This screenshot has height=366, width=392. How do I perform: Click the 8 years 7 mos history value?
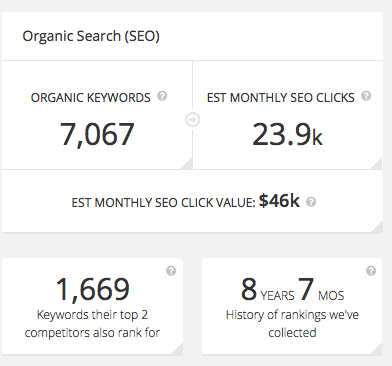click(292, 289)
